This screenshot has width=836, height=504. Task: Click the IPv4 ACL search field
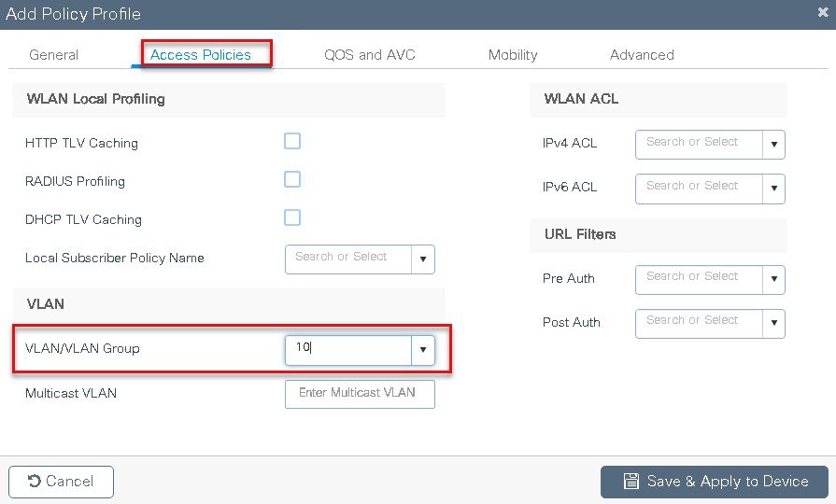(699, 145)
